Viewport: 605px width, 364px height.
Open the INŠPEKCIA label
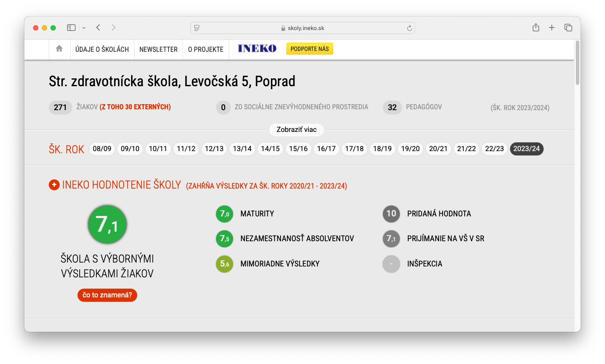[x=425, y=263]
